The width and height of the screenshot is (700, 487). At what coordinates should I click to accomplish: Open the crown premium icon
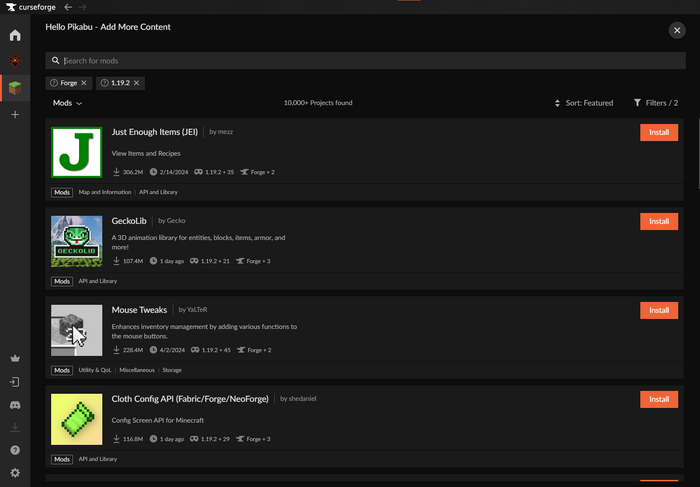tap(15, 358)
